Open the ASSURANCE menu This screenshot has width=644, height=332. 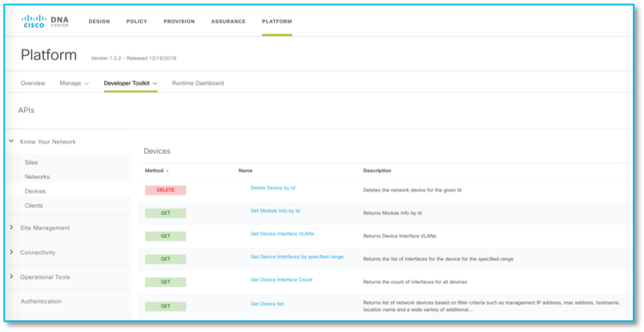pyautogui.click(x=228, y=22)
